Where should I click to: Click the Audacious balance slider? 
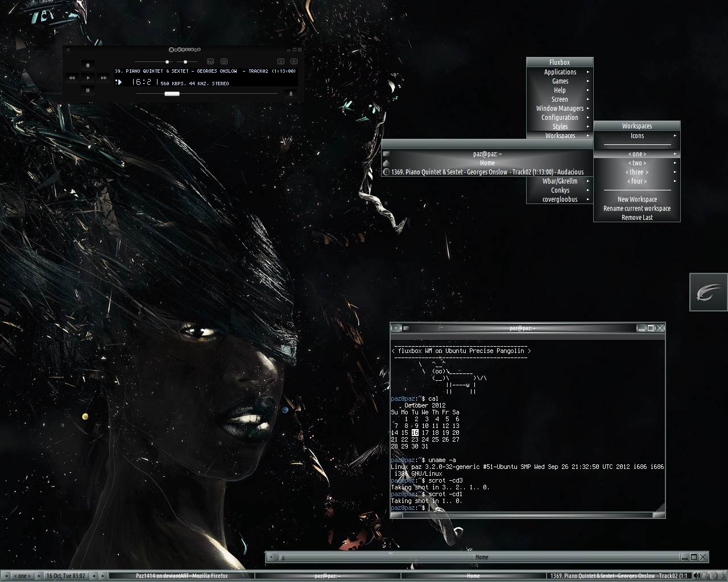[186, 61]
